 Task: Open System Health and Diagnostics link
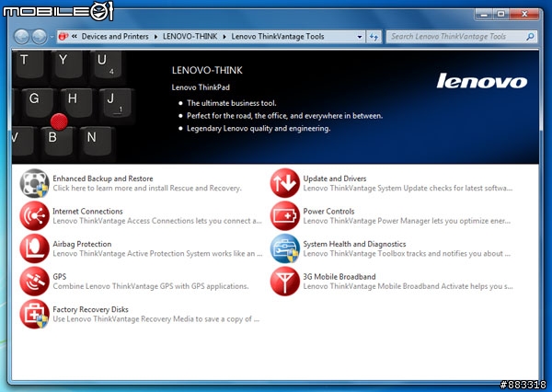pos(354,244)
